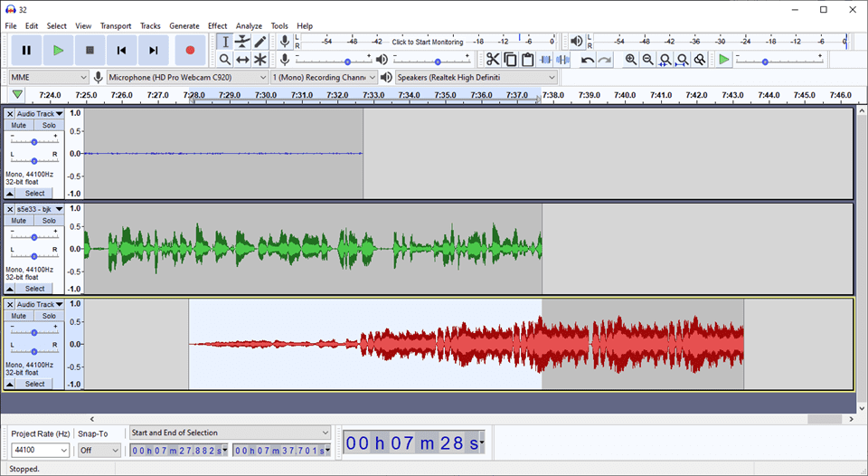868x476 pixels.
Task: Close the first Audio Track with its X
Action: pyautogui.click(x=10, y=114)
